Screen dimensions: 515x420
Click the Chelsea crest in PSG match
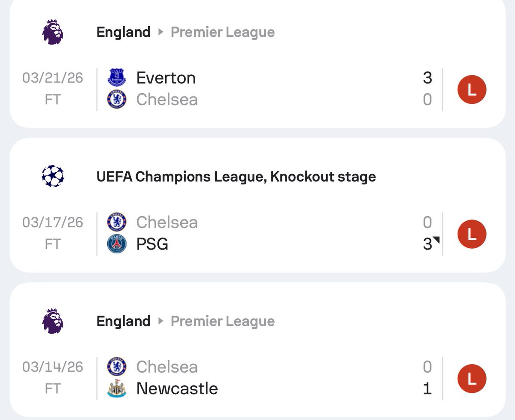tap(117, 222)
